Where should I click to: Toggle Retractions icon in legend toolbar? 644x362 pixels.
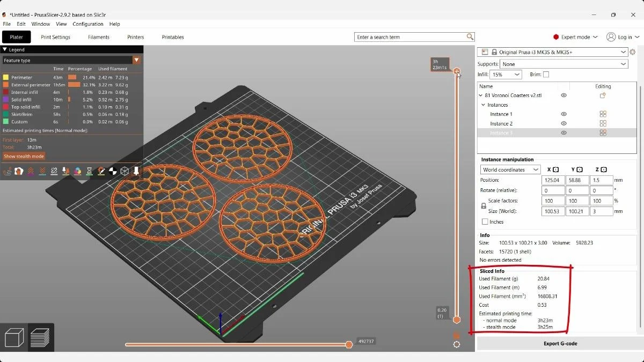click(31, 171)
